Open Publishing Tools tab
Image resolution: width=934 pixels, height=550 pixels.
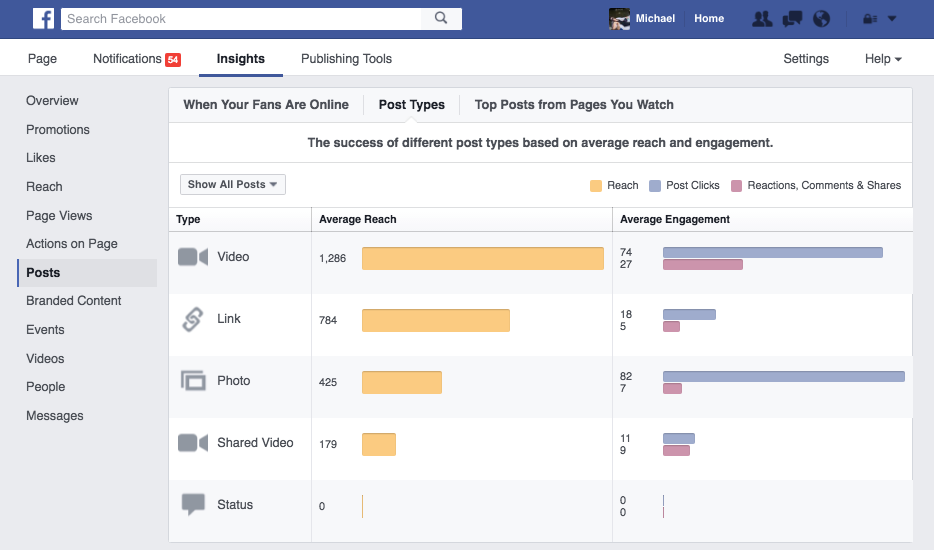click(x=346, y=58)
